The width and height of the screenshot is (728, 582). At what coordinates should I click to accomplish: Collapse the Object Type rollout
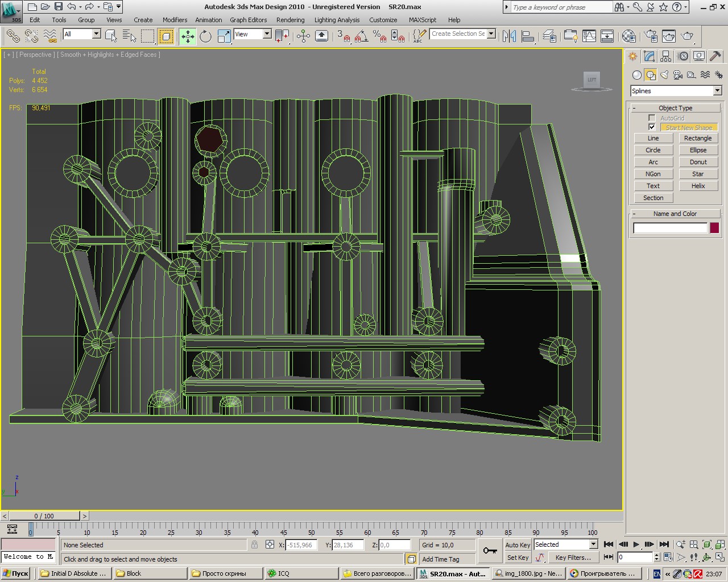[675, 108]
